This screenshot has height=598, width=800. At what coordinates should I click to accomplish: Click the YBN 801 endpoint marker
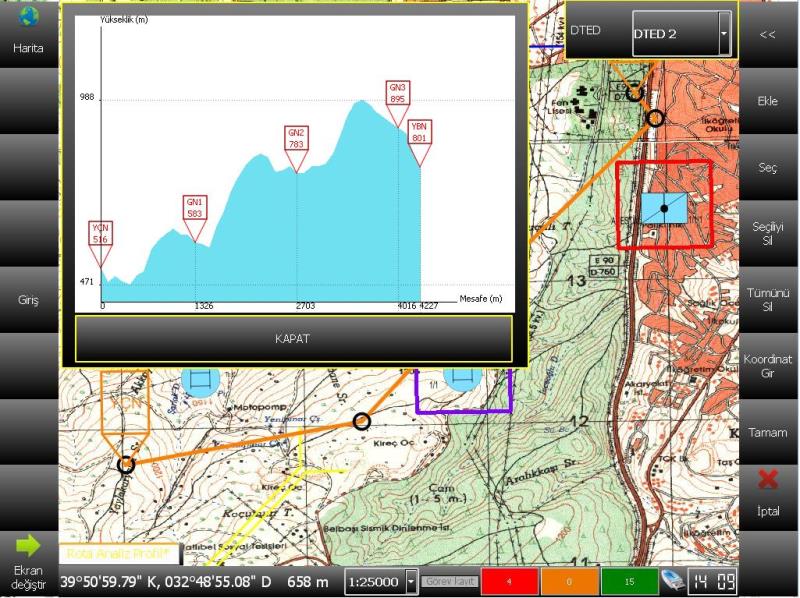(x=420, y=135)
